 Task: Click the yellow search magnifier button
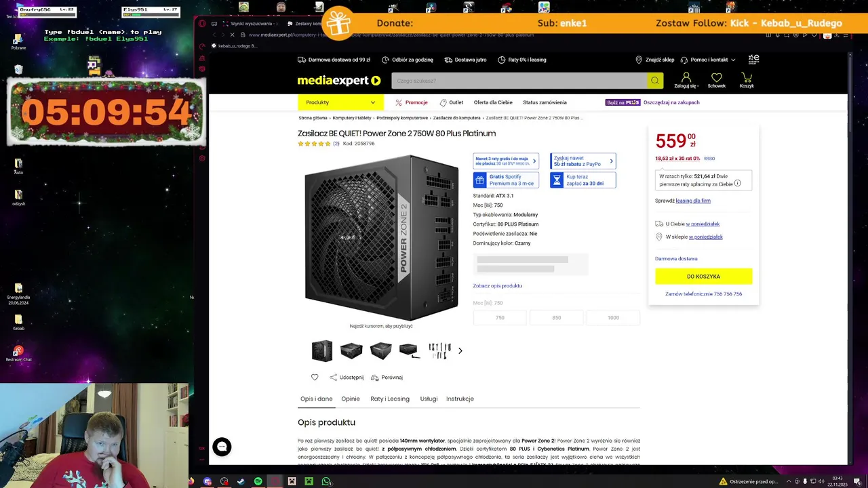(655, 81)
